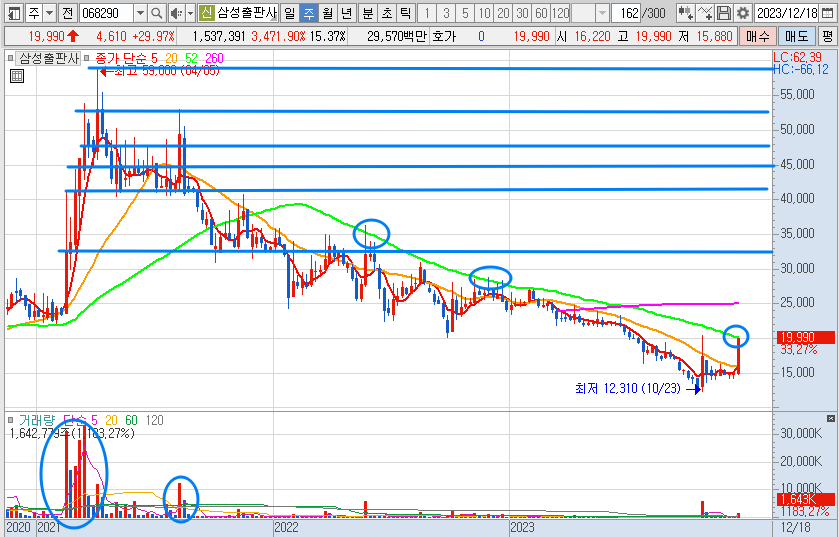This screenshot has height=537, width=839.
Task: Click the stock name 삼성출판사
Action: (247, 13)
